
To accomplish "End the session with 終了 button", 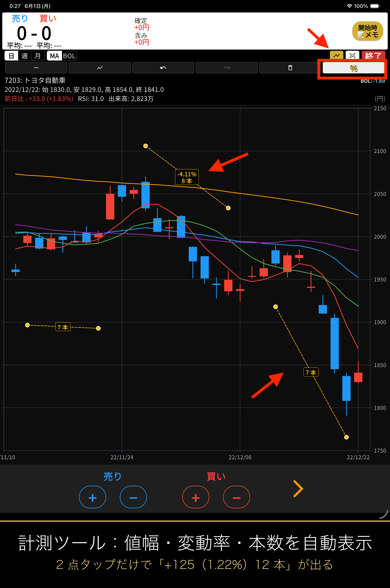I will [373, 56].
